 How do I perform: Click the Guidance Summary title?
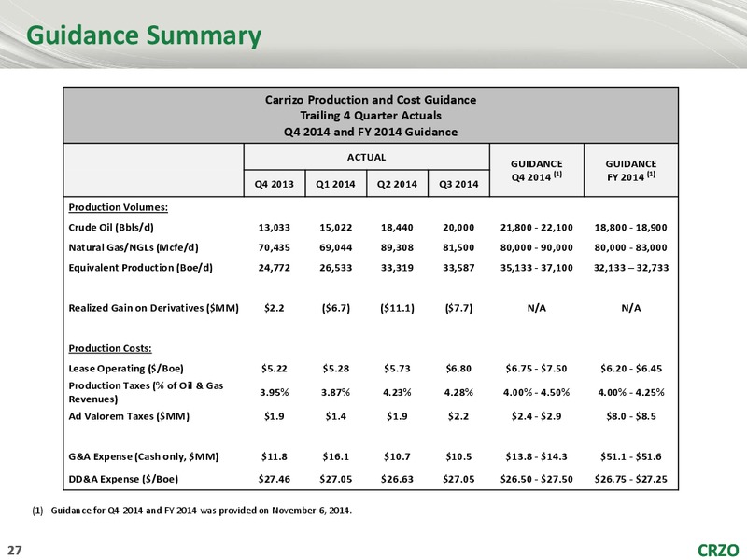coord(144,36)
